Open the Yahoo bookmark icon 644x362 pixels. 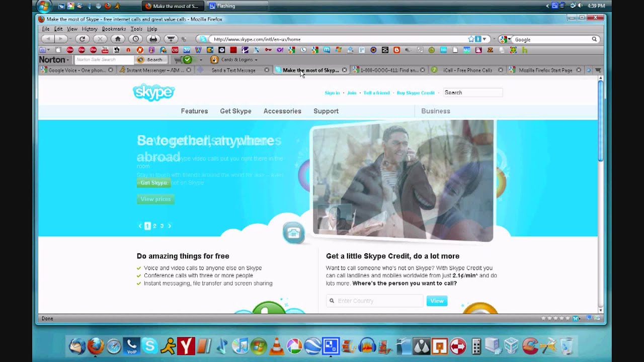pyautogui.click(x=280, y=50)
